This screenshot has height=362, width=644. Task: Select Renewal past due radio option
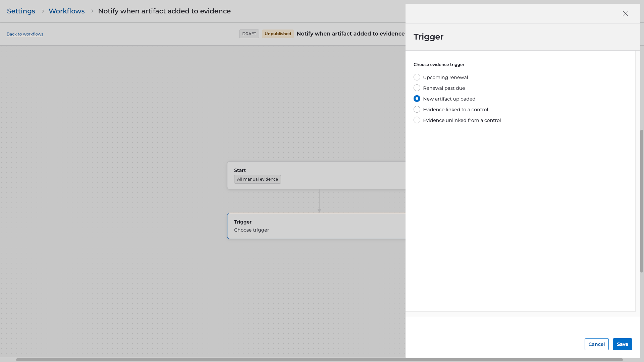click(x=417, y=88)
